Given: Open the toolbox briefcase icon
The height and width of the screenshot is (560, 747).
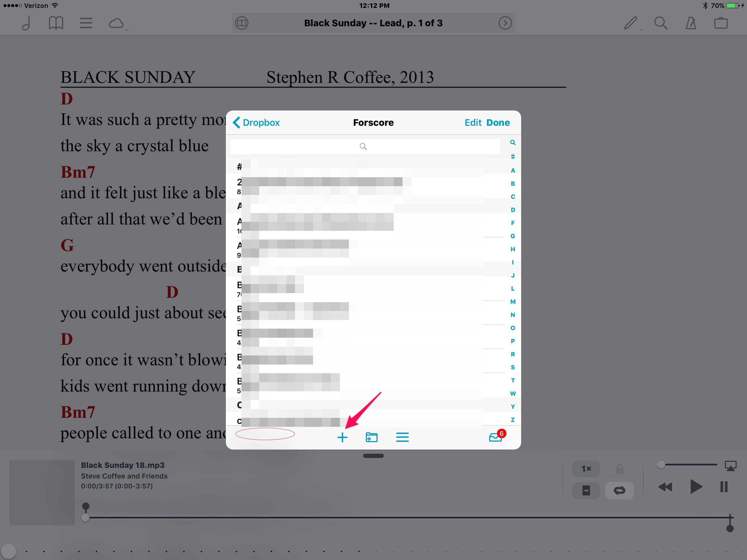Looking at the screenshot, I should [721, 23].
